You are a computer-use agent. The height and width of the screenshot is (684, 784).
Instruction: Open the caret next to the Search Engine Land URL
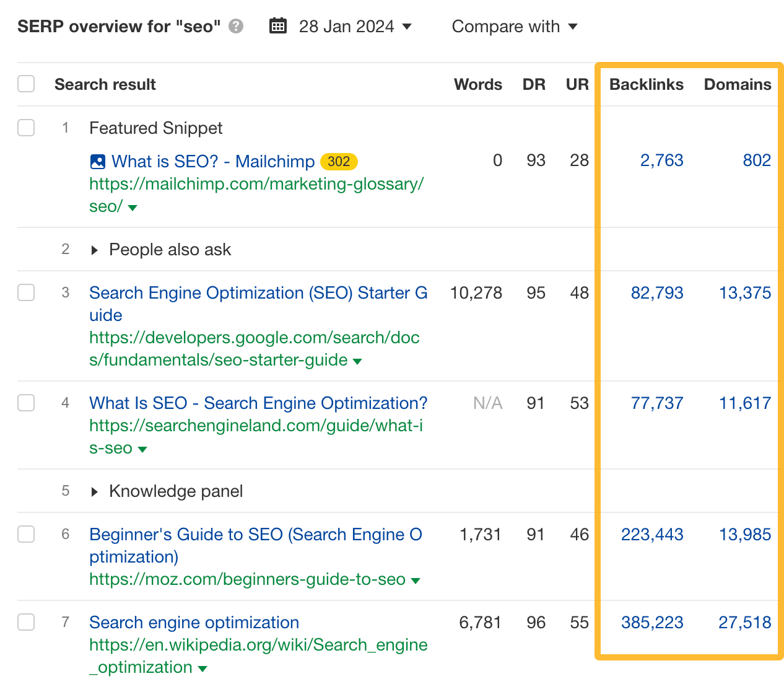142,449
